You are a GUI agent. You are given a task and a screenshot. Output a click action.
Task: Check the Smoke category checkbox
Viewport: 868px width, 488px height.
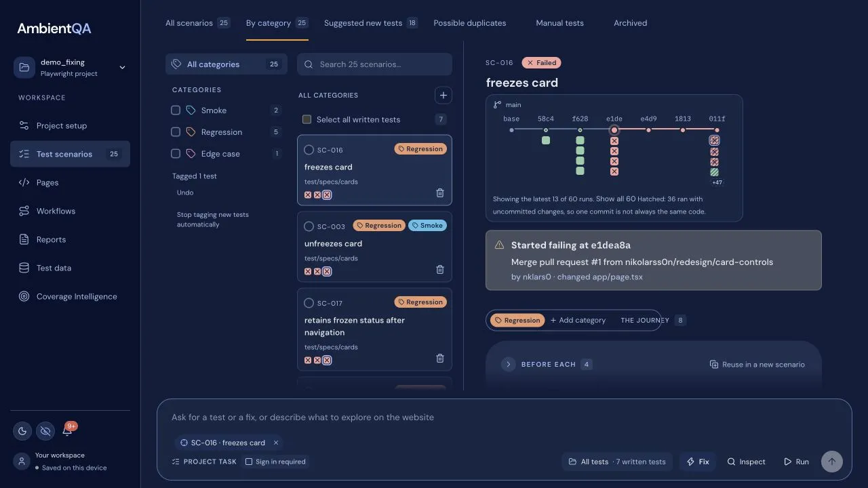click(x=176, y=110)
